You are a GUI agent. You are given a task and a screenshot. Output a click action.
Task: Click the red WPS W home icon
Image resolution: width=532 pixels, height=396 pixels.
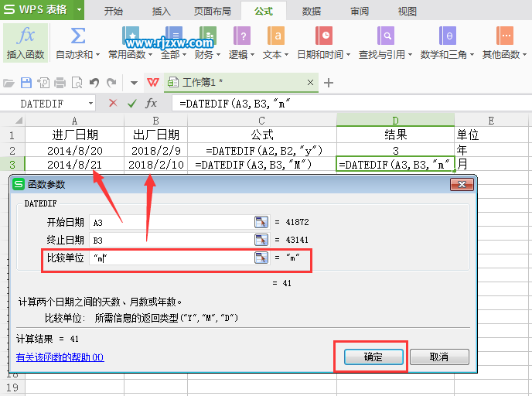pyautogui.click(x=152, y=82)
